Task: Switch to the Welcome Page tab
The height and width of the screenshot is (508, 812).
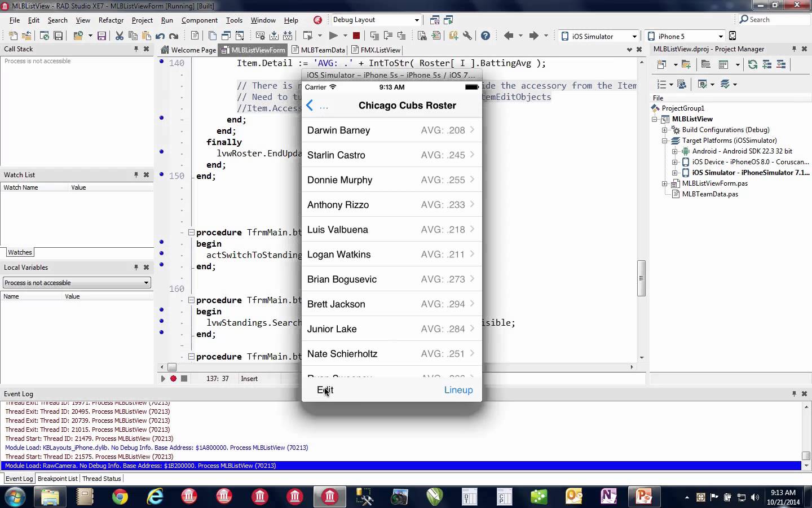Action: [188, 50]
